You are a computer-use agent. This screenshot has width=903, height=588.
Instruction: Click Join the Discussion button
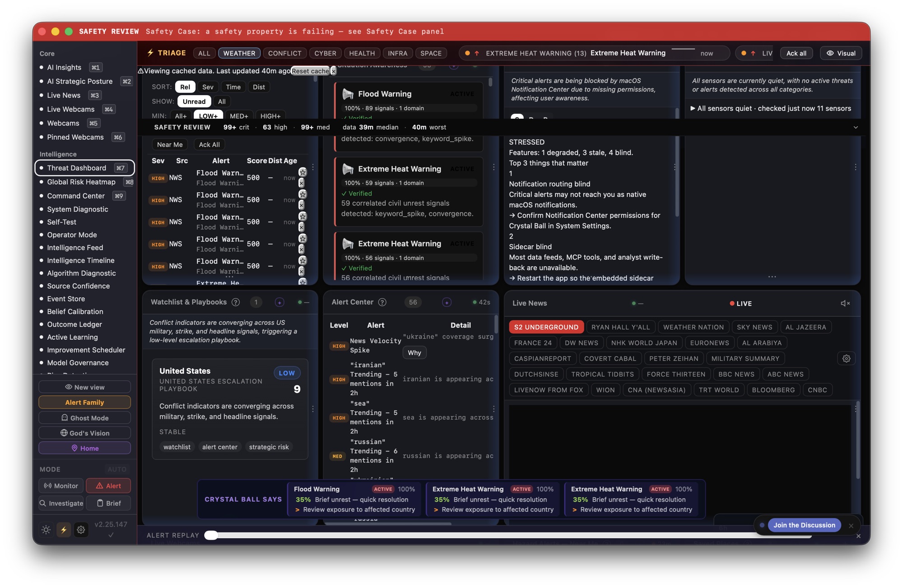click(x=804, y=525)
